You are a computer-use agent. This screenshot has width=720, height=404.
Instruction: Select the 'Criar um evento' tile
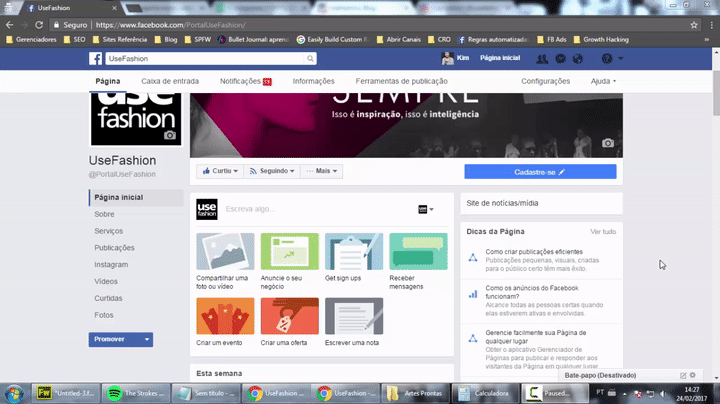coord(225,322)
